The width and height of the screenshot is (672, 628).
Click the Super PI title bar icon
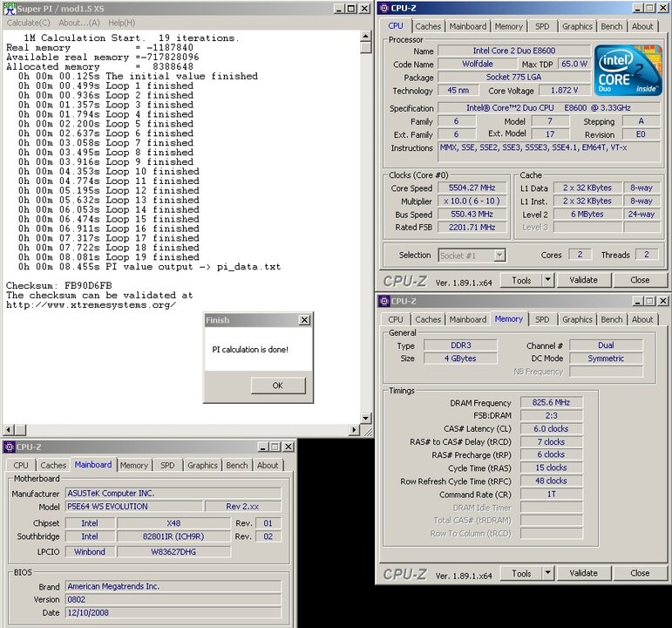tap(10, 9)
